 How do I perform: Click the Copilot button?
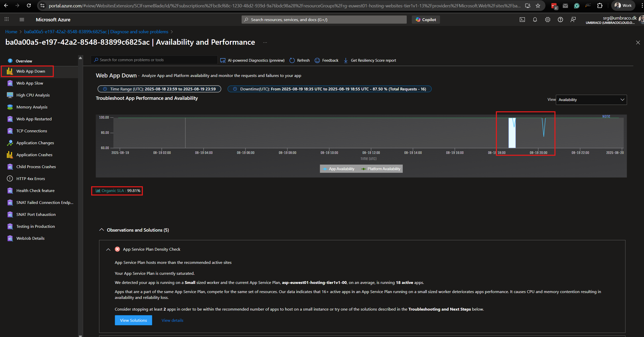click(x=426, y=20)
